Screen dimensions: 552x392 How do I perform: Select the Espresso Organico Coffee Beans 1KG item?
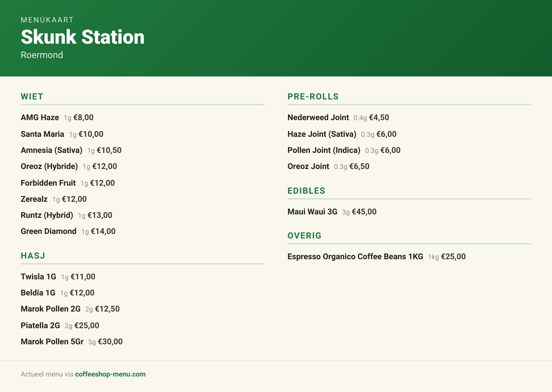point(355,257)
